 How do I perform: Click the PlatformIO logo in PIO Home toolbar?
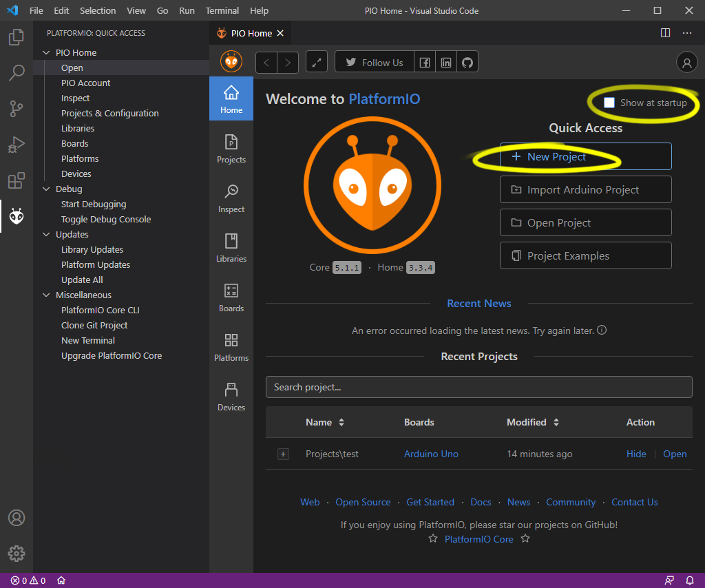(x=231, y=61)
